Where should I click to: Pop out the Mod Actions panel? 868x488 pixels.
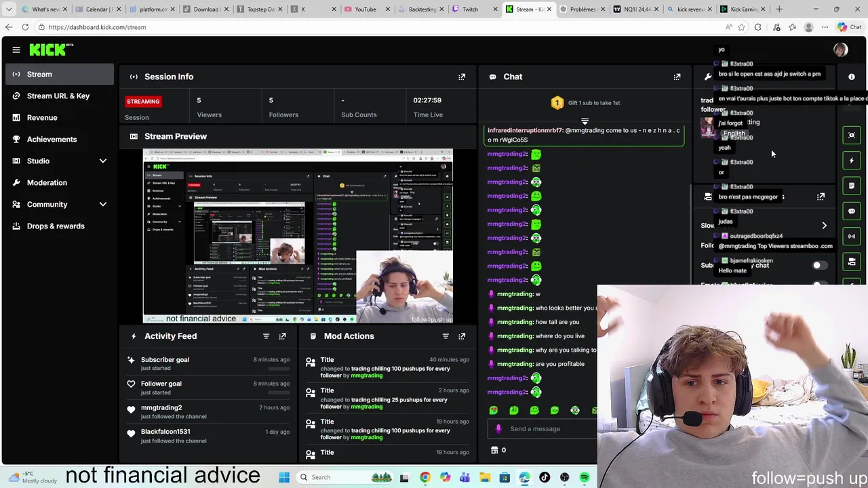(462, 336)
